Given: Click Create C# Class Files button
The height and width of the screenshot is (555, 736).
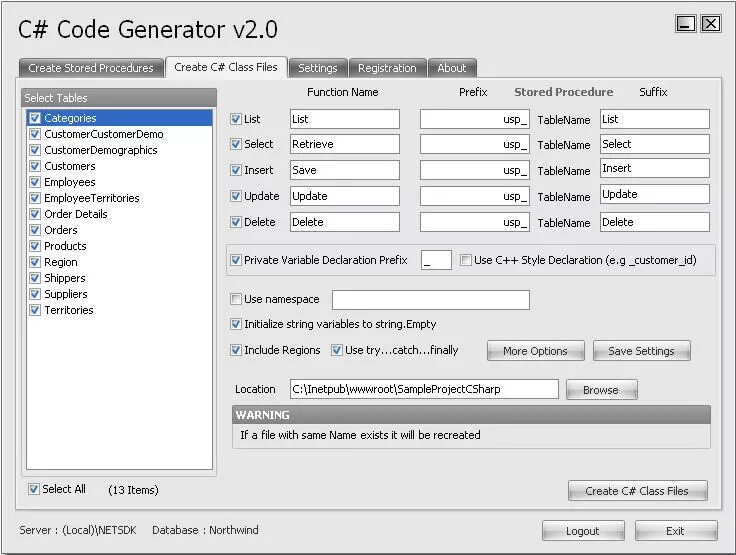Looking at the screenshot, I should (637, 491).
